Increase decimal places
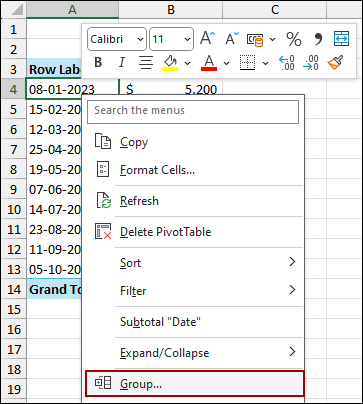 pos(287,63)
